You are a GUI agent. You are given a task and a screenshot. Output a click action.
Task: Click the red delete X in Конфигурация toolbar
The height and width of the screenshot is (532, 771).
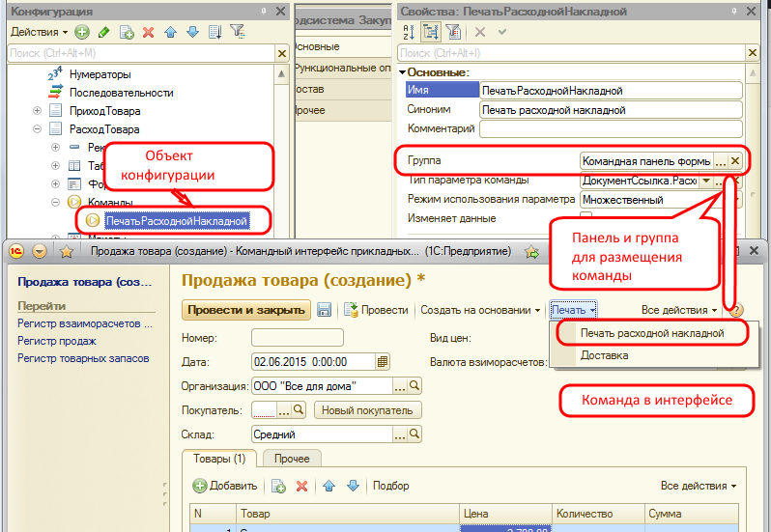click(148, 33)
